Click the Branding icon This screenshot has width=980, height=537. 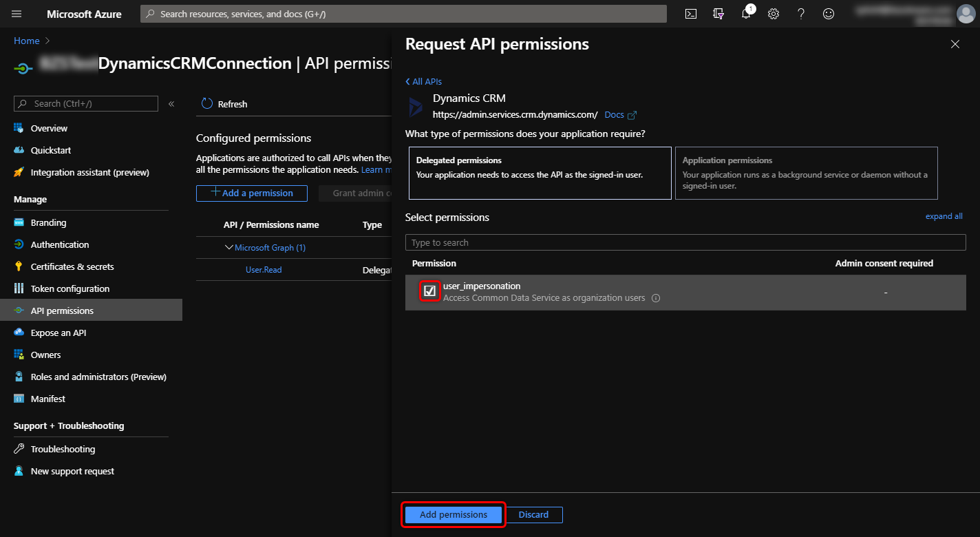pos(19,222)
